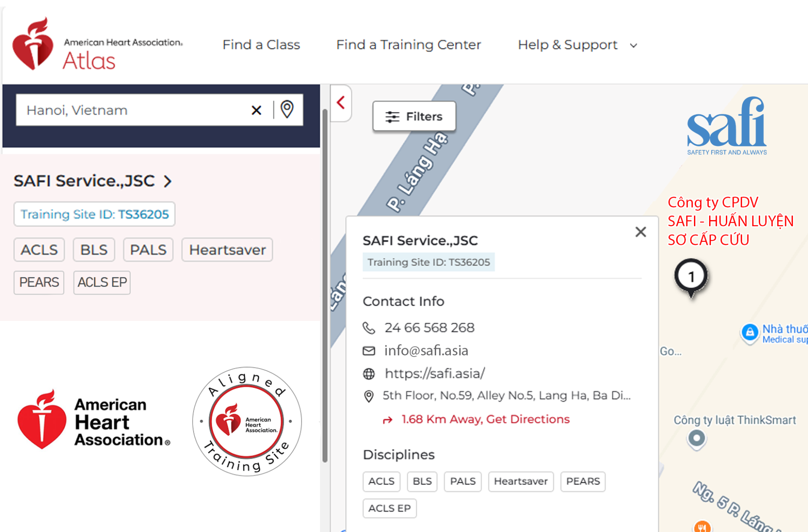This screenshot has height=532, width=808.
Task: Click the American Heart Association Atlas logo
Action: (x=97, y=44)
